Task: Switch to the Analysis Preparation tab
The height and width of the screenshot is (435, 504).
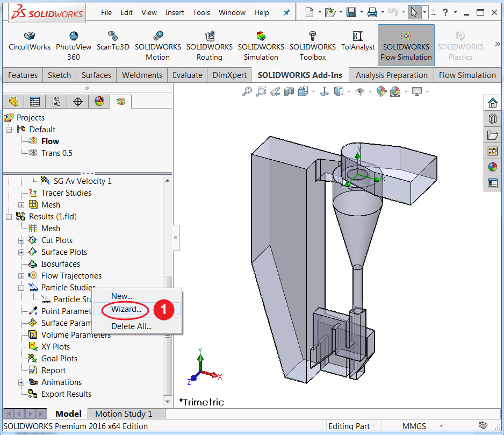Action: (x=391, y=75)
